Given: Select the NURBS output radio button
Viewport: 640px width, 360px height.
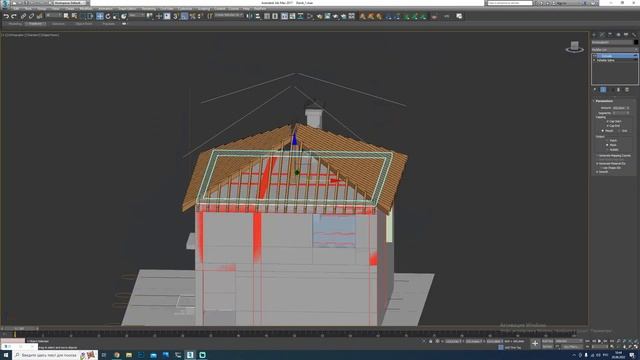Looking at the screenshot, I should pos(607,150).
